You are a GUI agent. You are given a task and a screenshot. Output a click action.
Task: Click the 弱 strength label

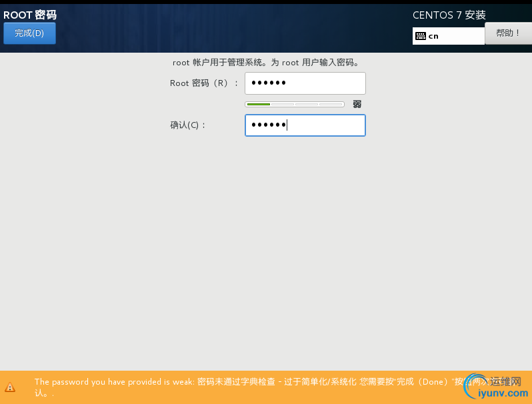[357, 104]
